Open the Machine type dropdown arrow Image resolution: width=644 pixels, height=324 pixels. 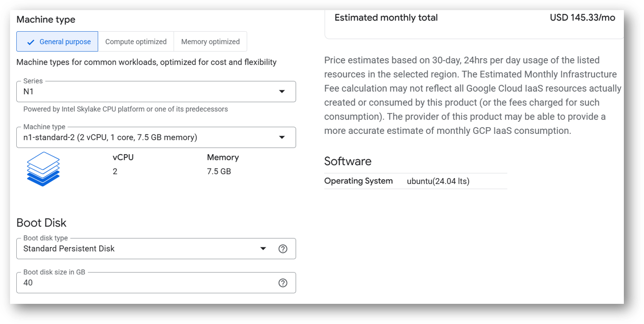click(282, 138)
